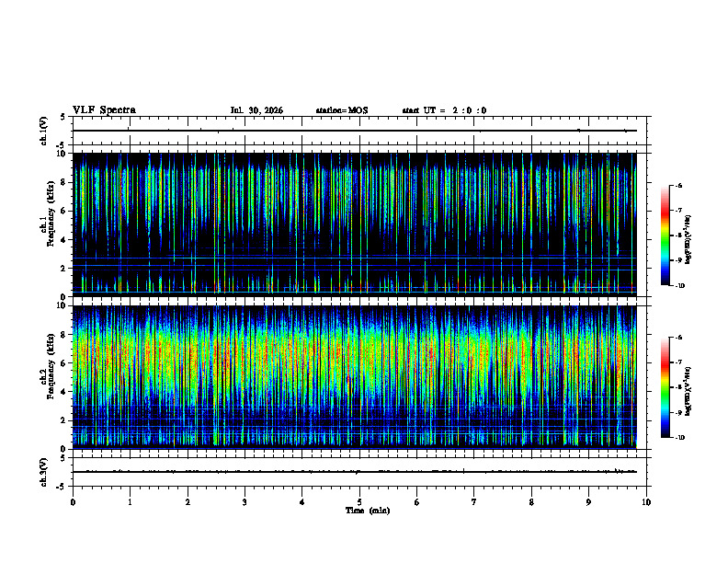Click the ch.2 spectrogram color bar
Image resolution: width=728 pixels, height=563 pixels.
coord(665,387)
